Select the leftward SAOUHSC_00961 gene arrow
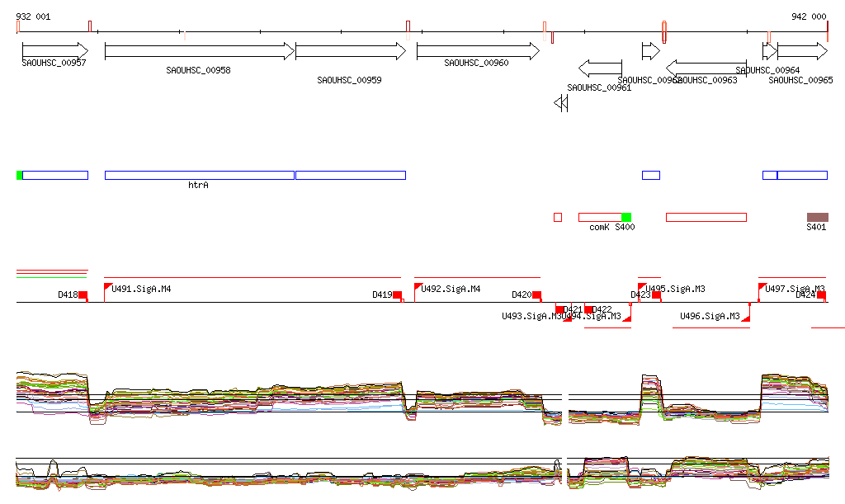Screen dimensions: 845x504 [601, 68]
